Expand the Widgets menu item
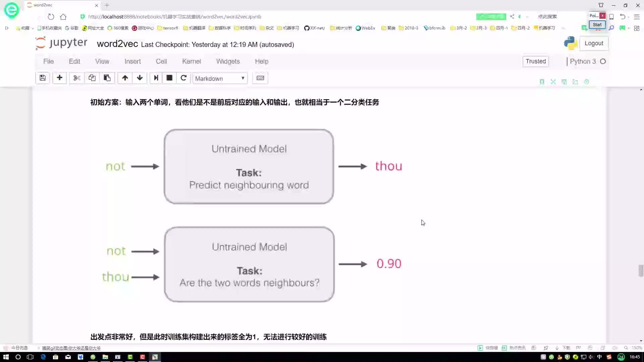 click(228, 61)
